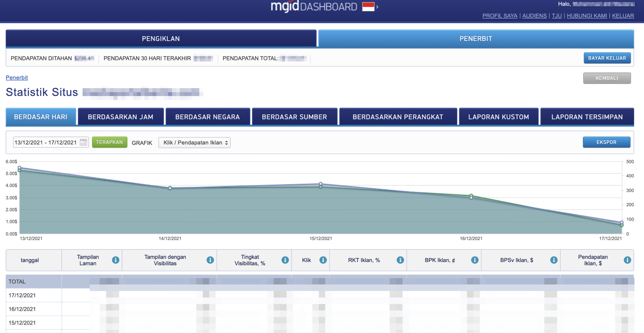
Task: Open the Klik / Pendapatan Iklan dropdown
Action: [x=194, y=142]
